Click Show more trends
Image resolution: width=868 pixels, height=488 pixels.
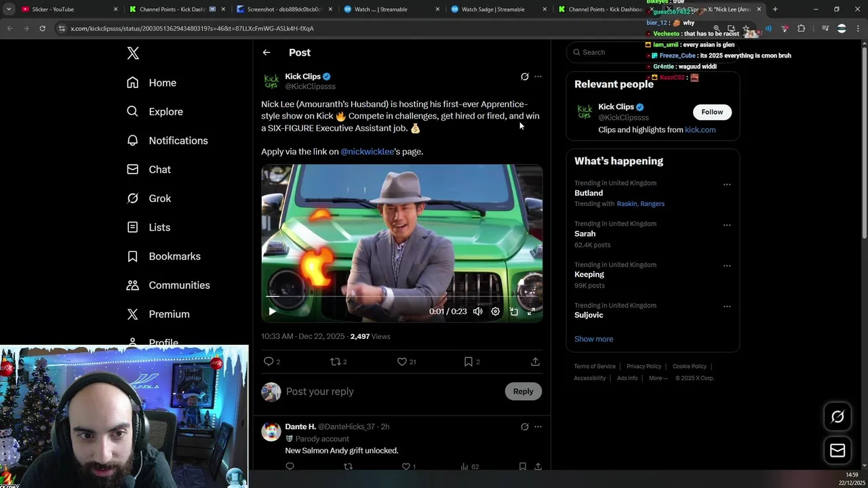tap(593, 339)
